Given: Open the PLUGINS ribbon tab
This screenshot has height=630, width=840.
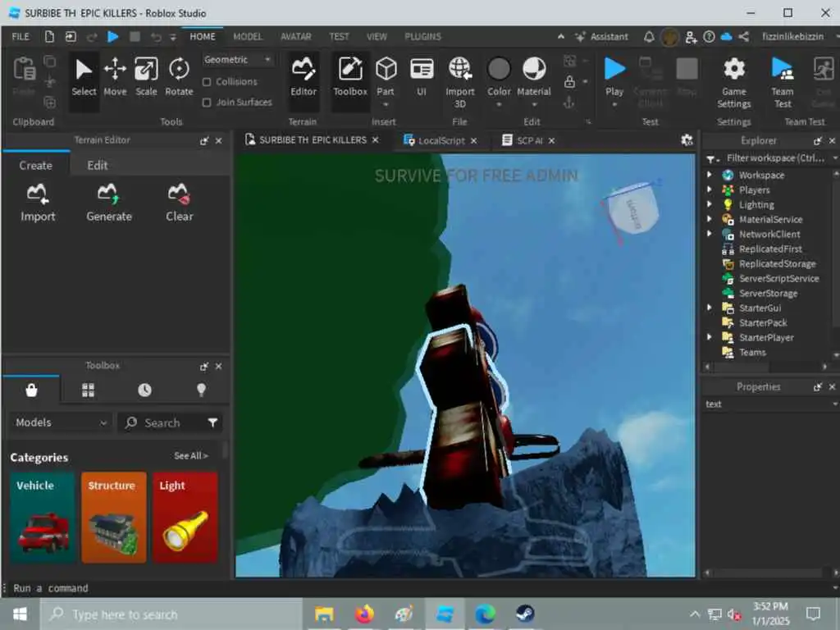Looking at the screenshot, I should click(x=422, y=36).
